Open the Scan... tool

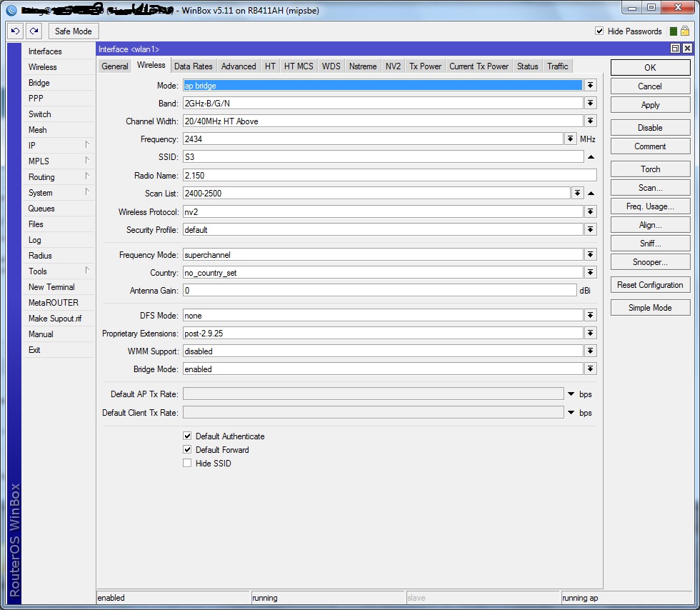point(650,188)
